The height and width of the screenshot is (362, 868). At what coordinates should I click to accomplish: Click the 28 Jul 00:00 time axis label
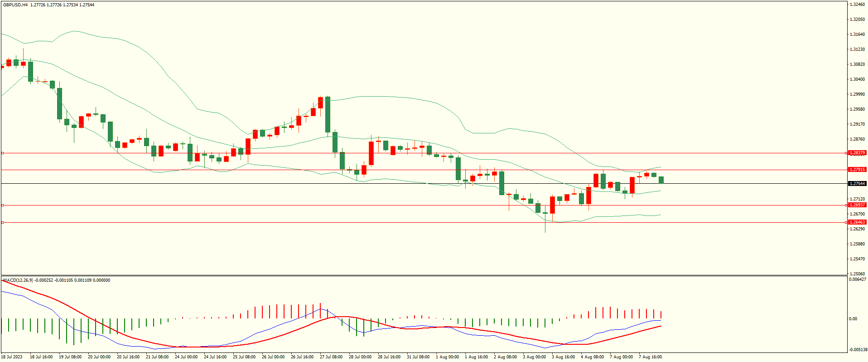[x=360, y=357]
